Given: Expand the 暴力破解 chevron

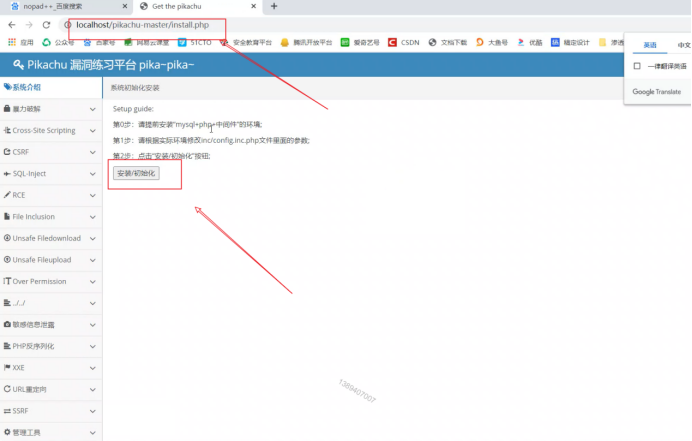Looking at the screenshot, I should click(93, 109).
